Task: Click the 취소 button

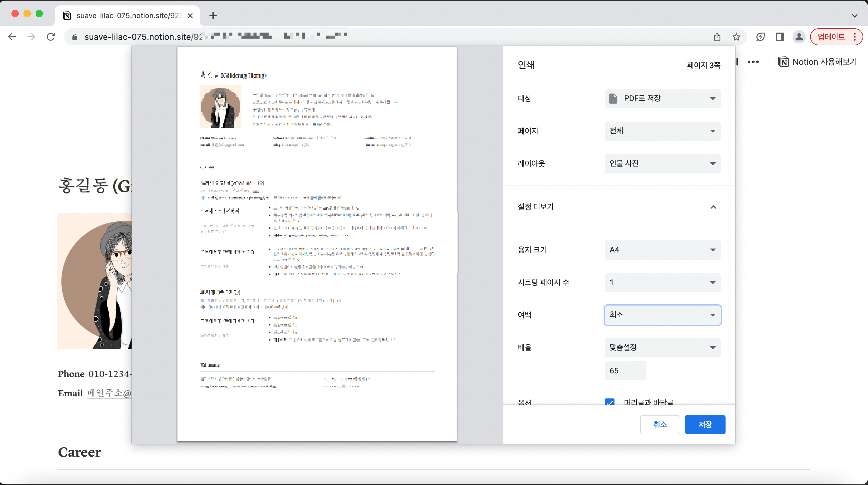Action: [660, 424]
